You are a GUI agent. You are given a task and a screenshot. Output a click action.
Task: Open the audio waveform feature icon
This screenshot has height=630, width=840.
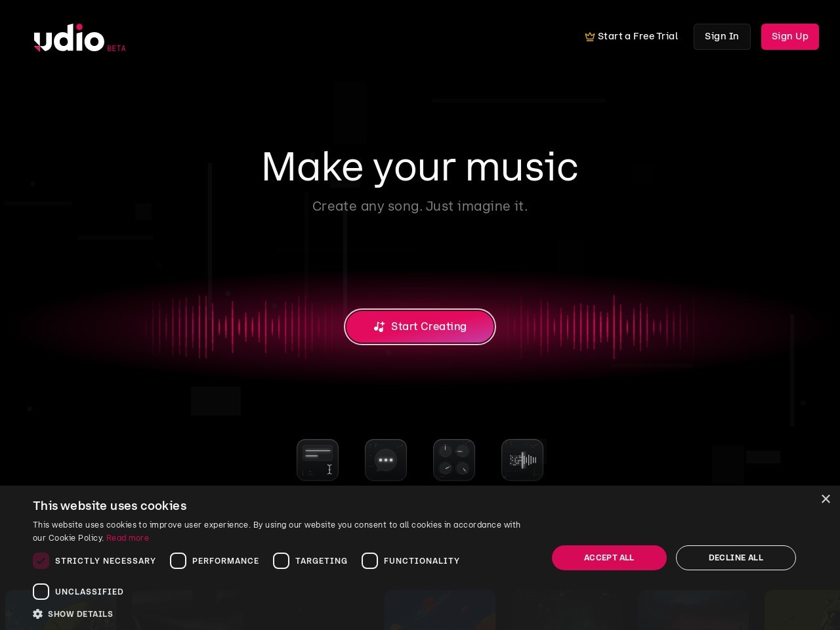(522, 460)
